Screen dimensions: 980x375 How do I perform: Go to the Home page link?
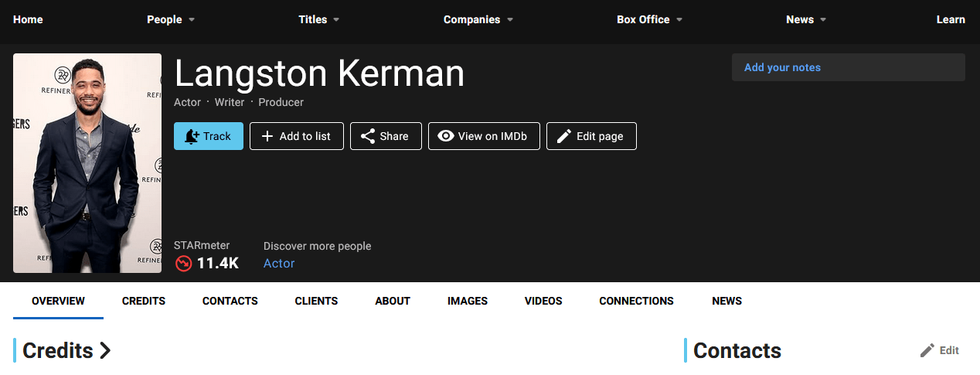pos(28,20)
